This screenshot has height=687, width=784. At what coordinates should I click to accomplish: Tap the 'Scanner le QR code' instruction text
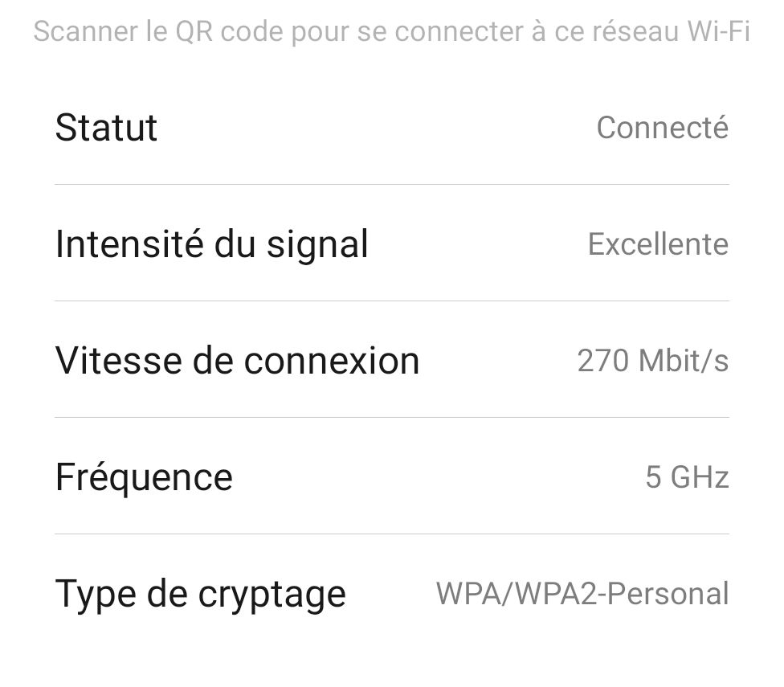[x=391, y=31]
